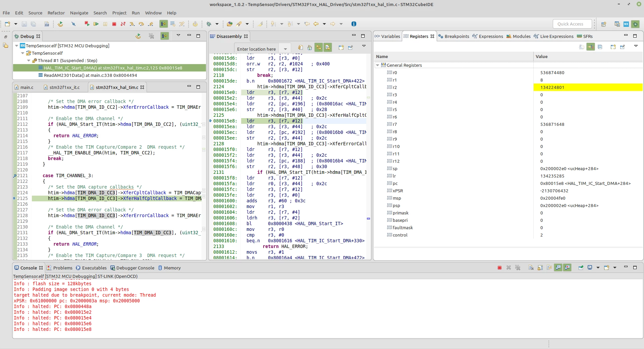The width and height of the screenshot is (644, 349).
Task: Click the binary file icon in toolbar
Action: tap(47, 24)
